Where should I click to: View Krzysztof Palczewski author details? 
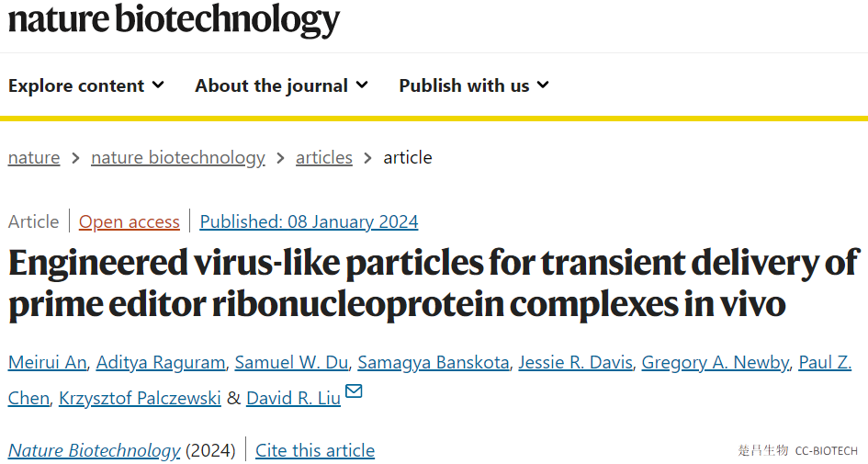point(140,398)
